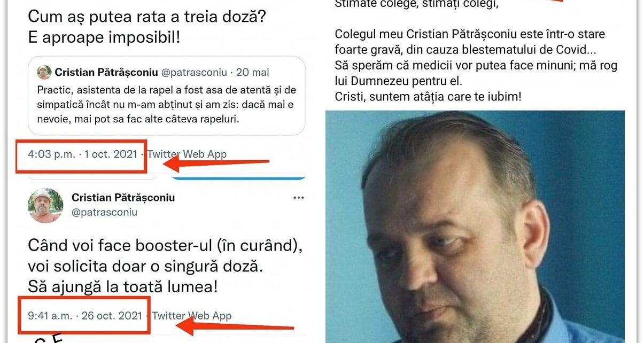The width and height of the screenshot is (644, 343).
Task: Click Cristian Pătrășconiu's avatar beside the booster tweet
Action: (45, 205)
